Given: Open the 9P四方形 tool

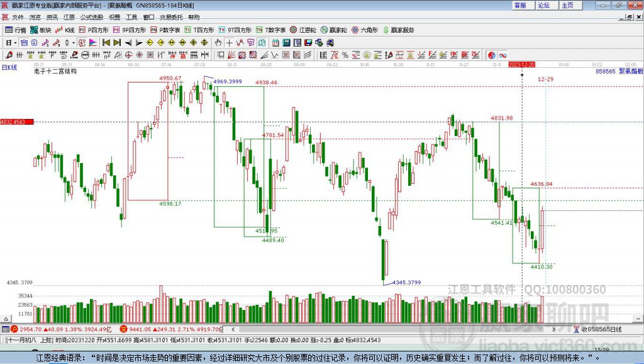Looking at the screenshot, I should click(130, 30).
